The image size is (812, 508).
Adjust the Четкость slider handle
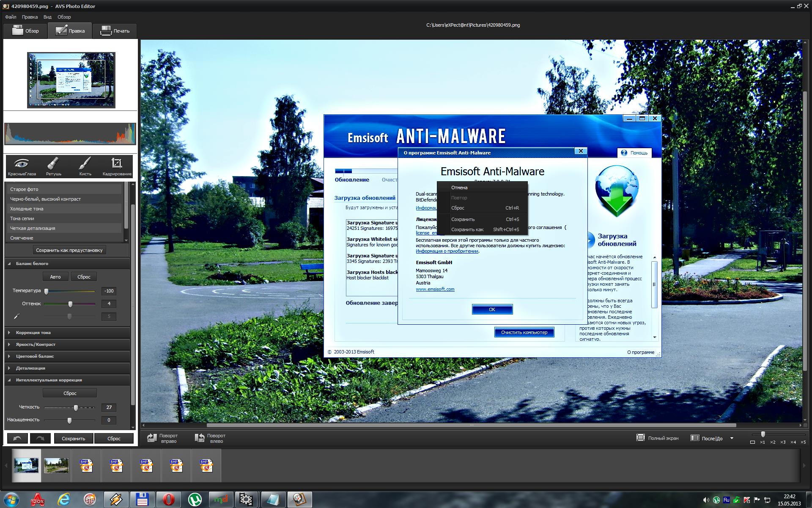tap(76, 408)
